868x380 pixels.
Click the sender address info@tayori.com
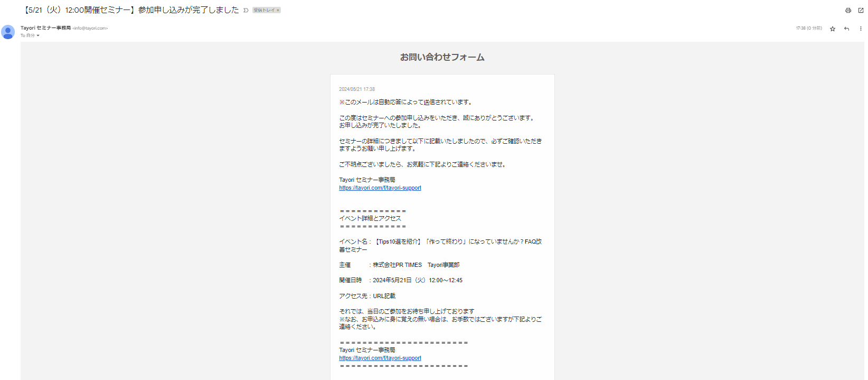tap(90, 28)
